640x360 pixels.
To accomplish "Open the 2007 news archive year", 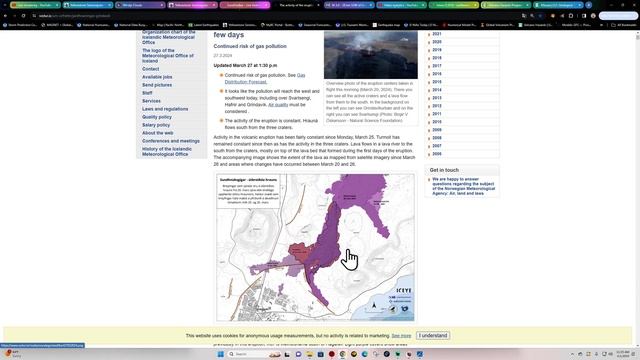I will (x=437, y=146).
